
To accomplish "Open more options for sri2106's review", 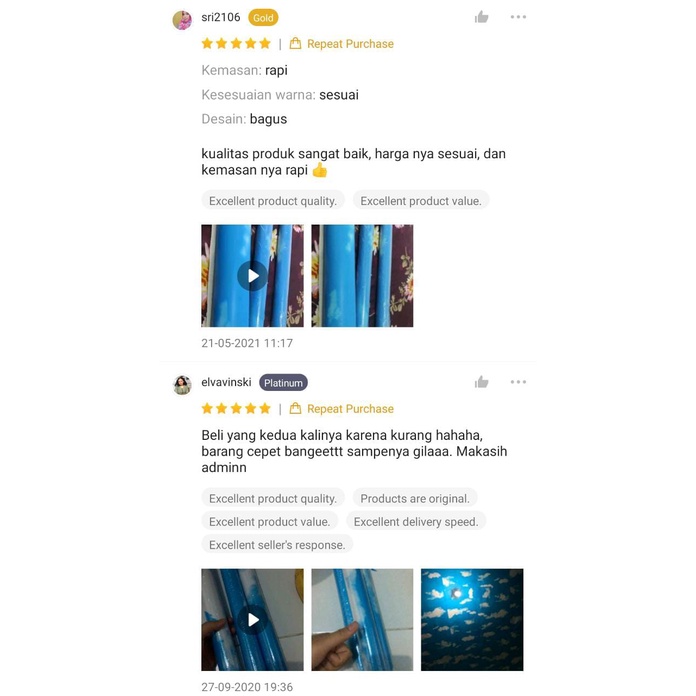I will click(x=518, y=17).
